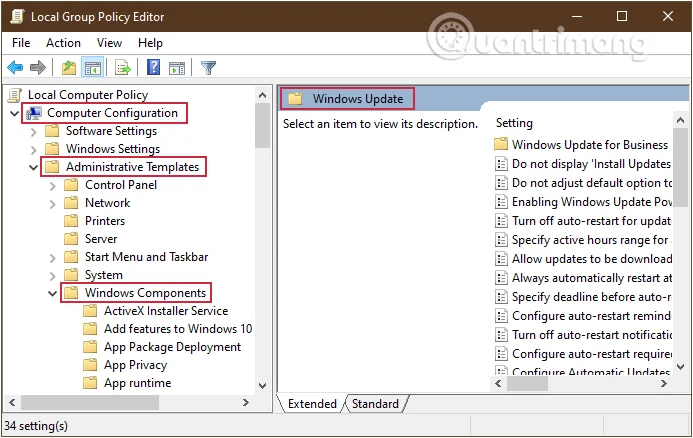Click the Server folder icon

pyautogui.click(x=71, y=239)
